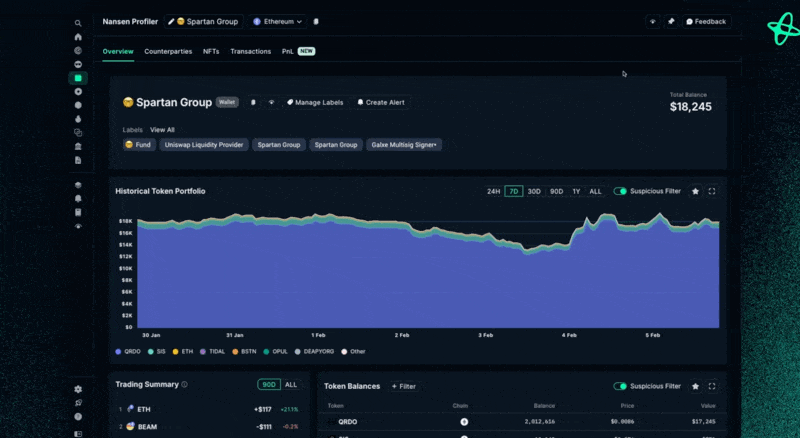Expand Historical Token Portfolio to fullscreen
The image size is (800, 438).
click(x=712, y=191)
